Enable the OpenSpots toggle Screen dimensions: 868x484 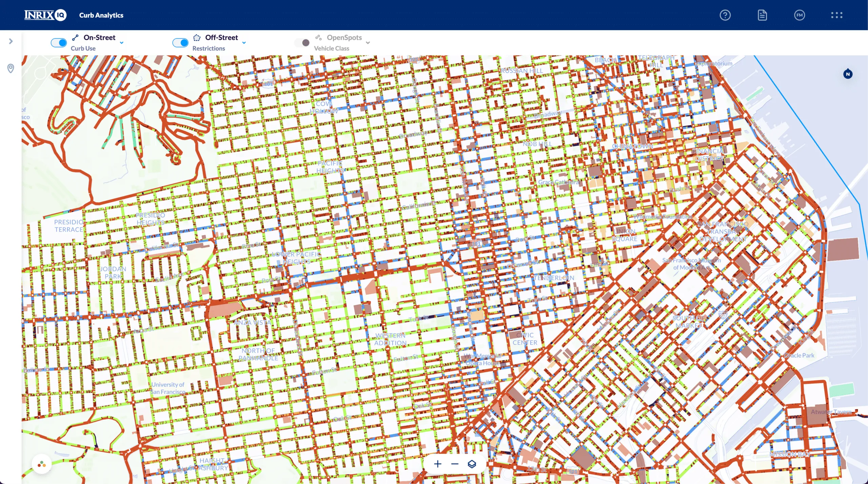(x=302, y=43)
